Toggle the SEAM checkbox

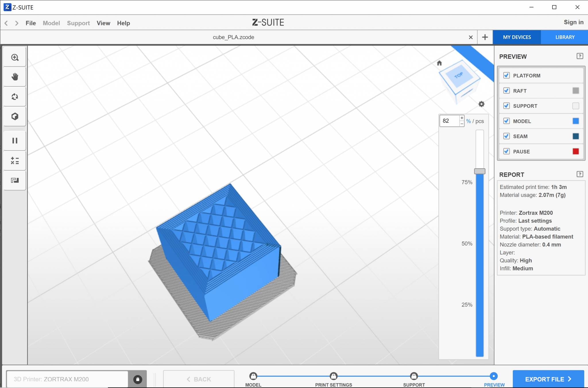506,136
